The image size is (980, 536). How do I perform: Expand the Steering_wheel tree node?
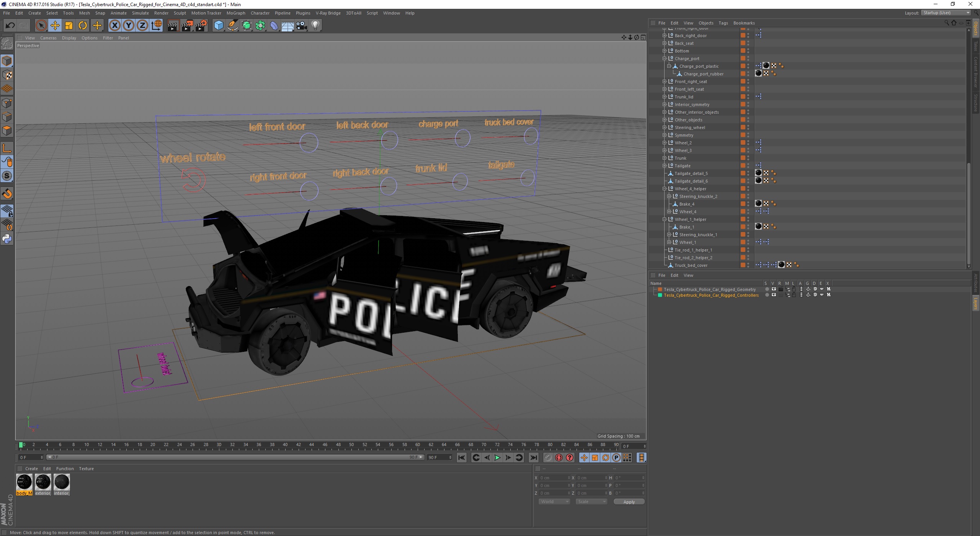point(665,127)
